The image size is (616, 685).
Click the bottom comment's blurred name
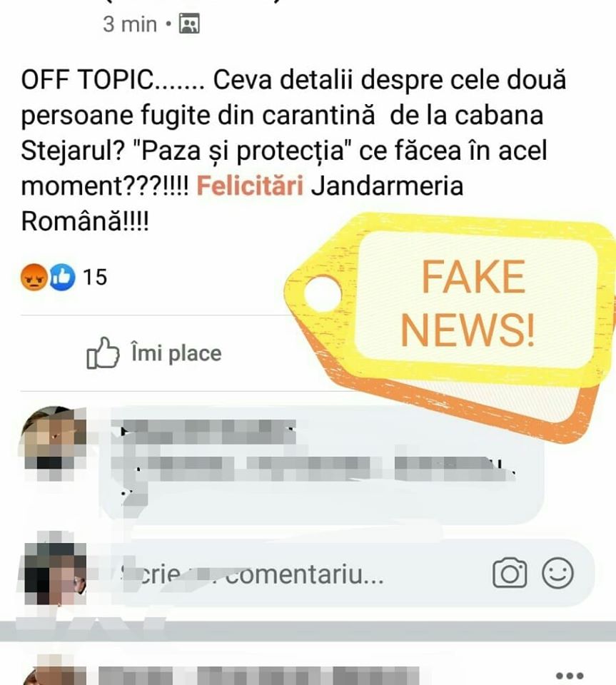point(258,676)
